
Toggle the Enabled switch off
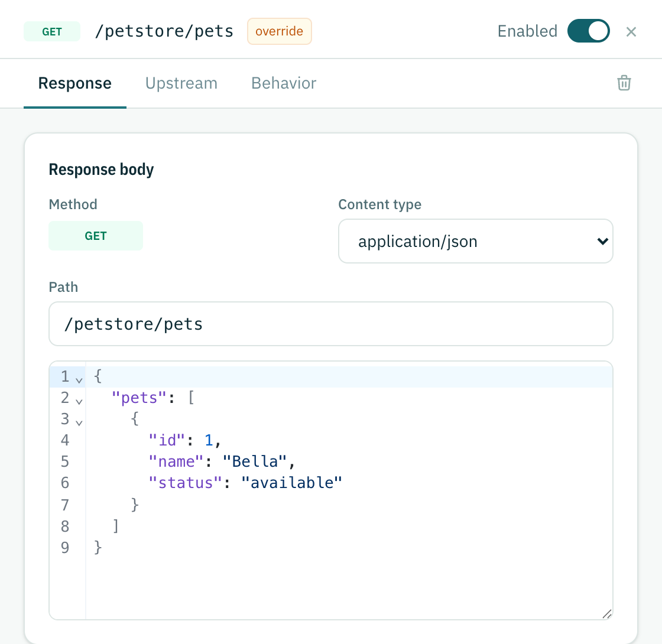(588, 31)
